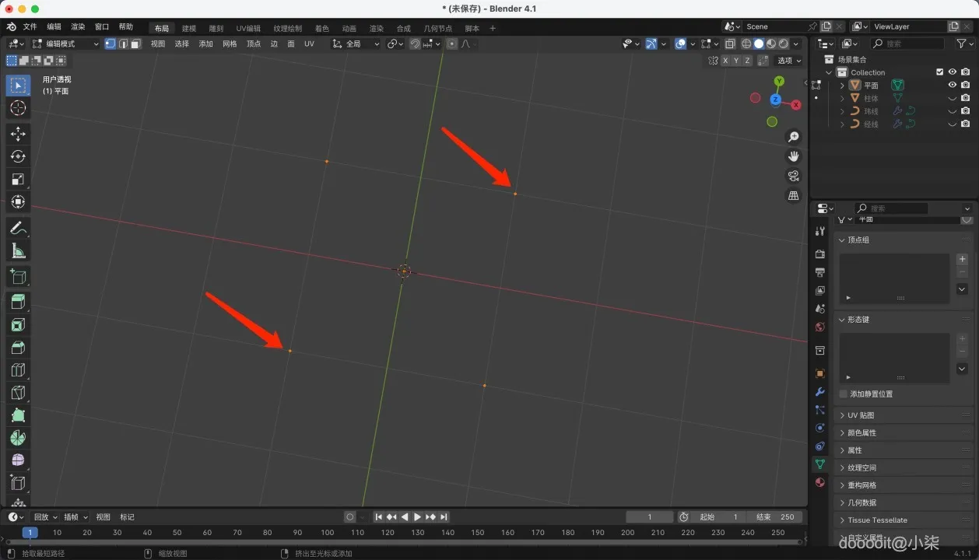Open the 文件 menu
This screenshot has width=979, height=560.
point(30,26)
